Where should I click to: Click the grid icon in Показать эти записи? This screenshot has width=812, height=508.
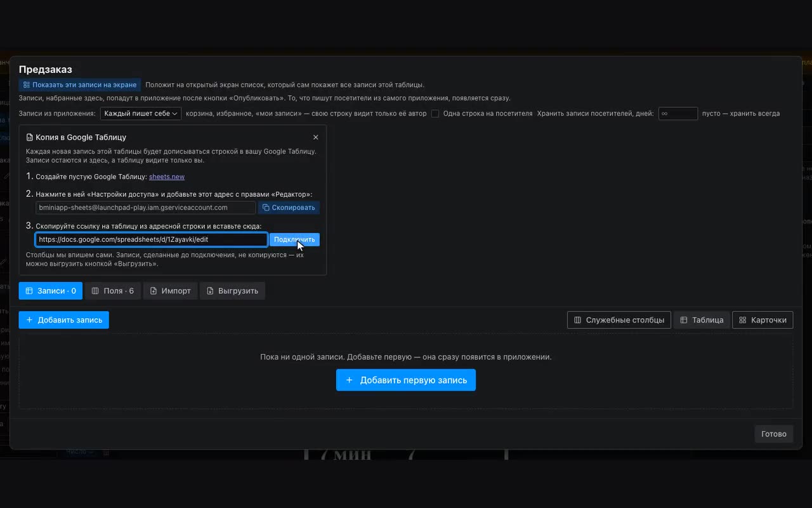[27, 84]
